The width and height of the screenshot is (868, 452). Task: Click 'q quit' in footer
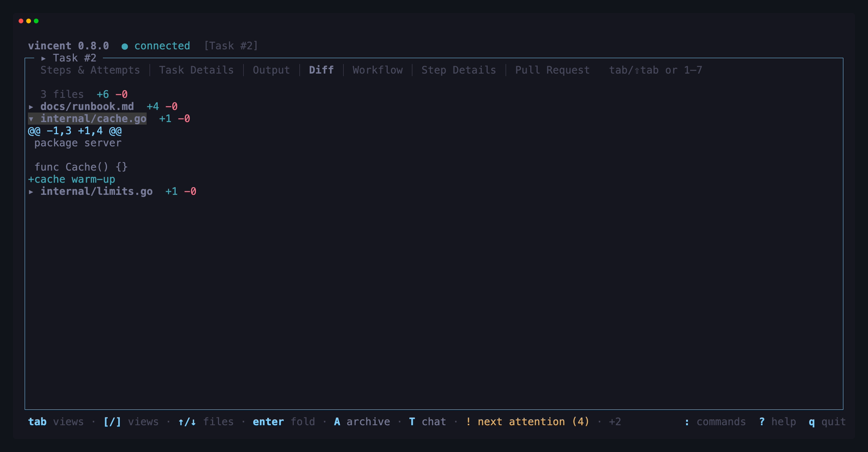pos(827,422)
